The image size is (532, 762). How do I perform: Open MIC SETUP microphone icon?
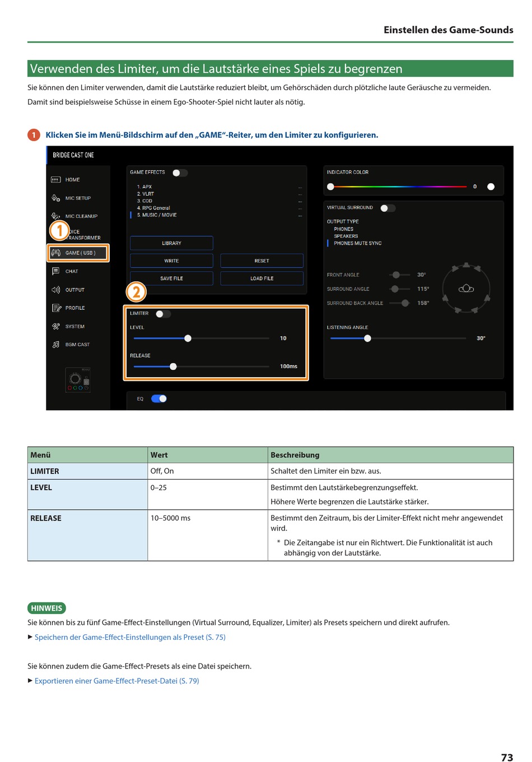pos(55,198)
